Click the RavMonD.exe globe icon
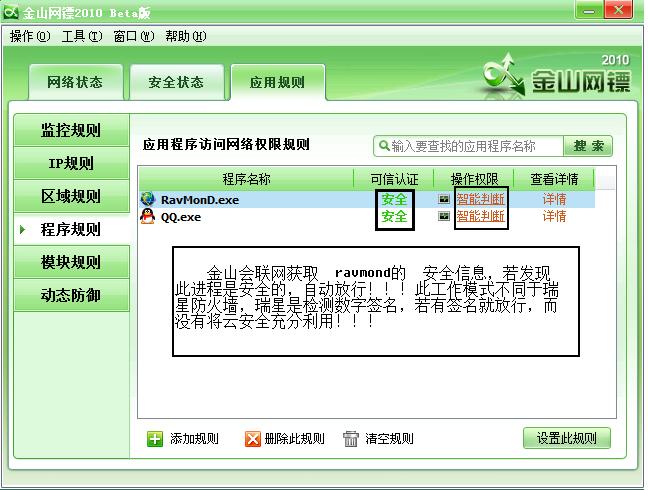 click(x=148, y=199)
